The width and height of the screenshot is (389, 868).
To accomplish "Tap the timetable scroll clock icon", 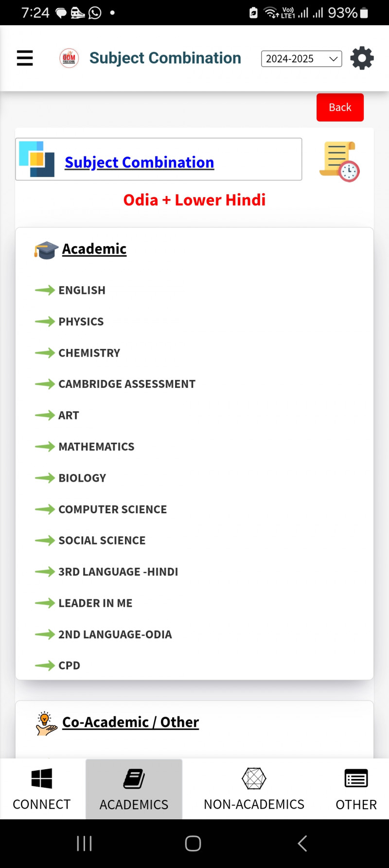I will (339, 162).
